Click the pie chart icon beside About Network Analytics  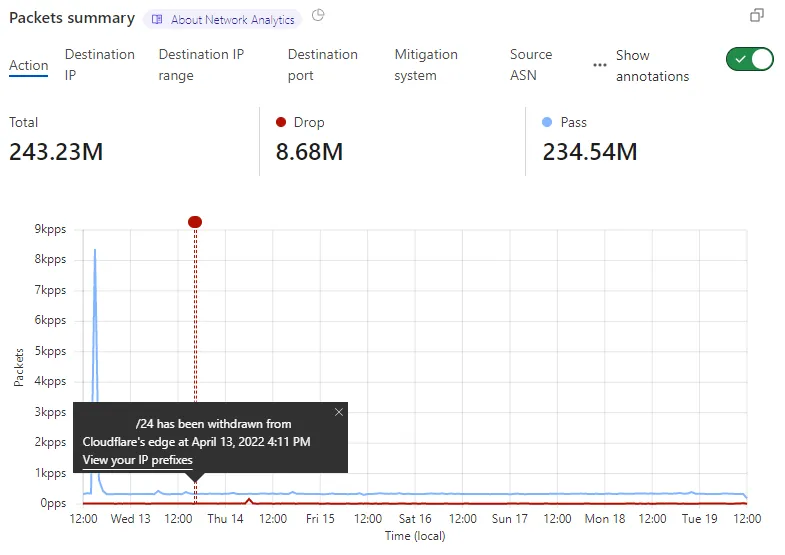click(x=318, y=16)
